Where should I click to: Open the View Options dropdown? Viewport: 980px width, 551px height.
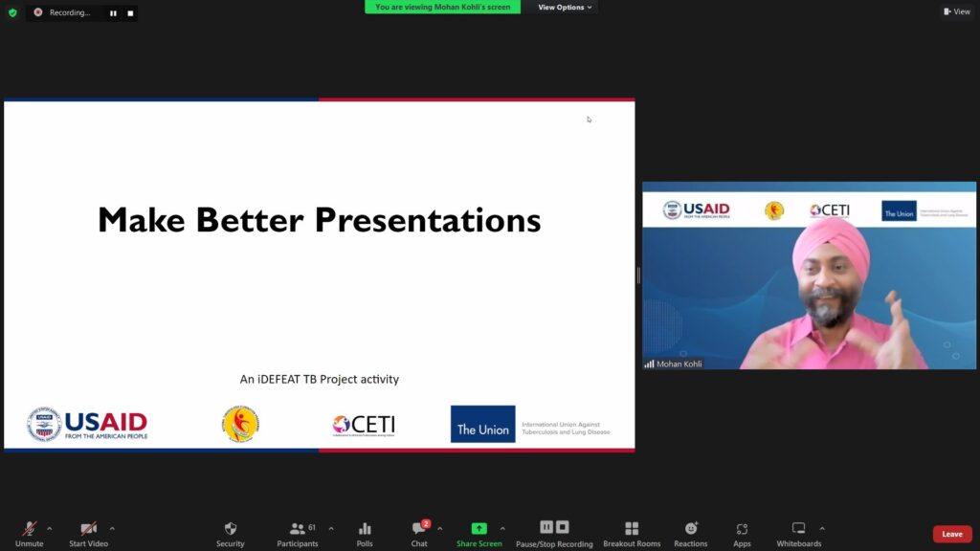click(x=565, y=8)
